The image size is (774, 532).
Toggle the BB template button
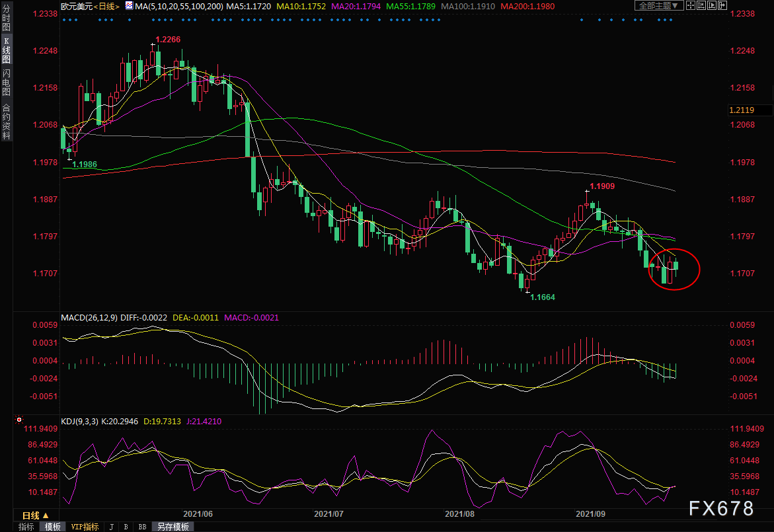(x=141, y=527)
